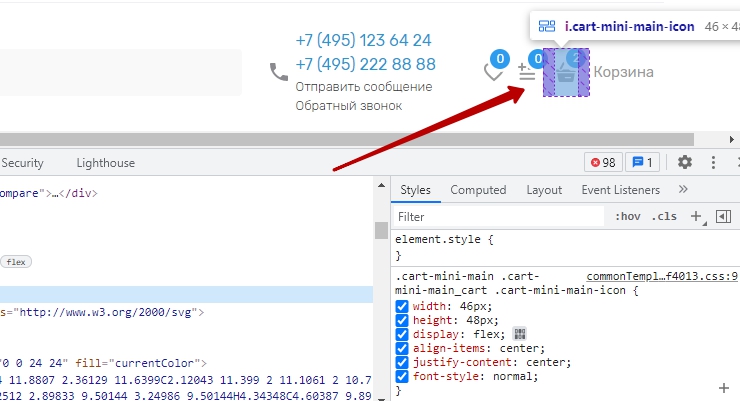Open DevTools three-dot customize menu

713,162
